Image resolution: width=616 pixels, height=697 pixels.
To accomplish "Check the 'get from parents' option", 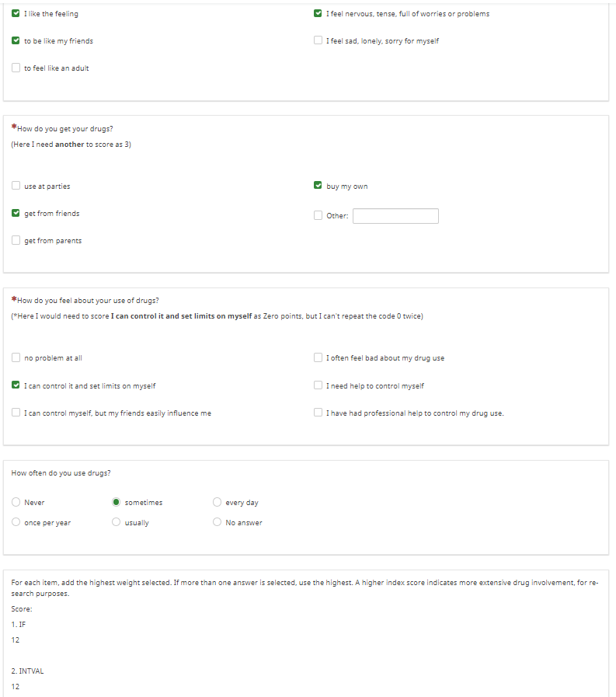I will [x=16, y=241].
